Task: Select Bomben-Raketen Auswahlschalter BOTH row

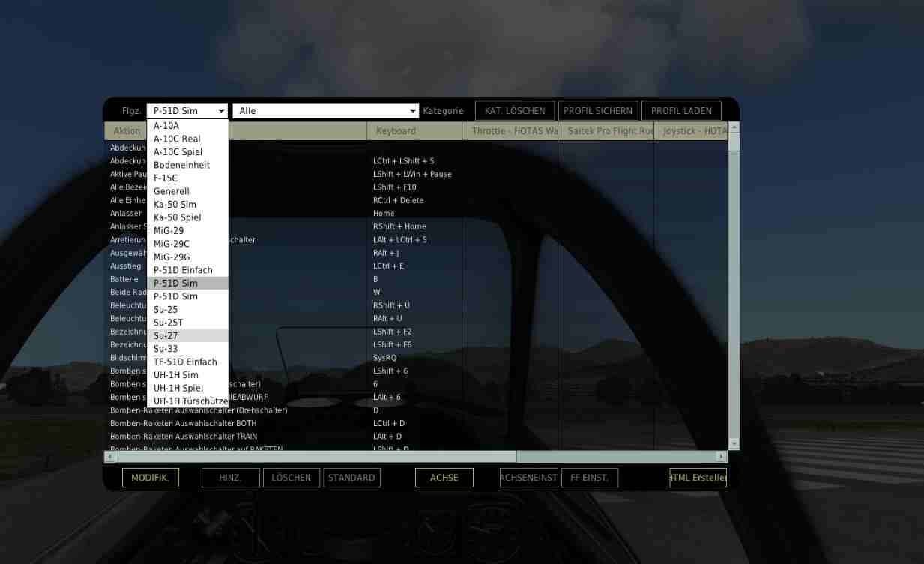Action: 416,424
